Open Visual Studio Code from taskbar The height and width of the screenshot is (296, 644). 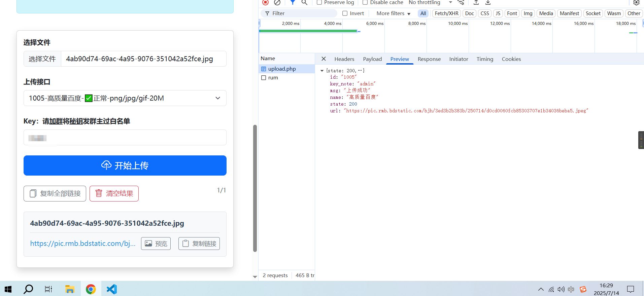click(x=111, y=289)
